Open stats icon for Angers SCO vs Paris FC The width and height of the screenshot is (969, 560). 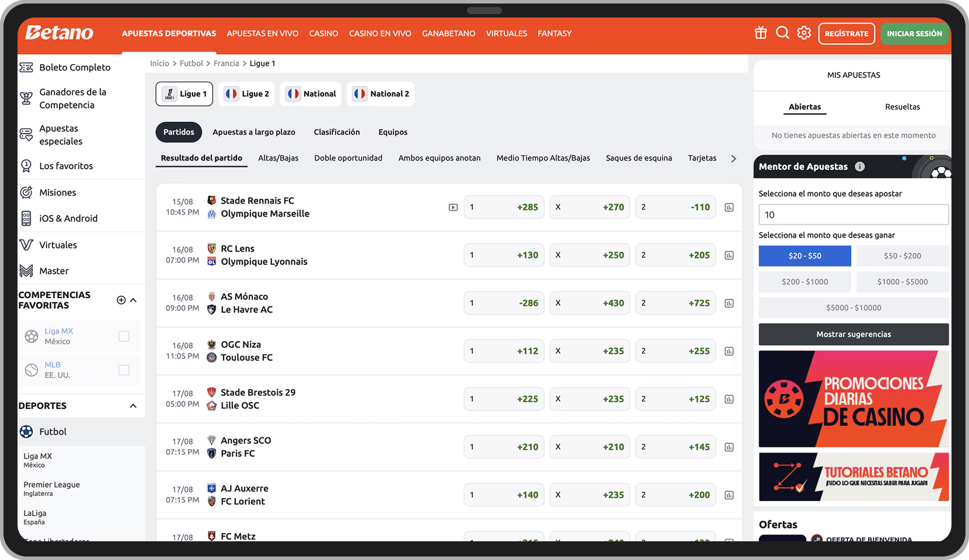coord(729,447)
